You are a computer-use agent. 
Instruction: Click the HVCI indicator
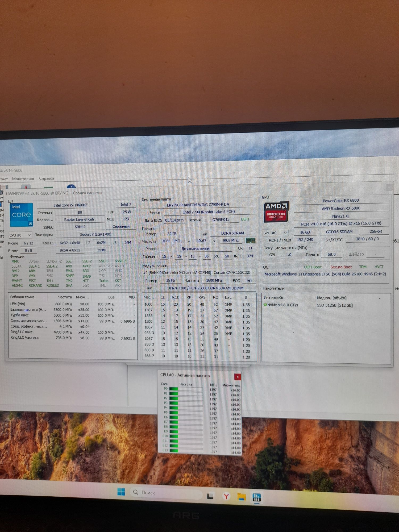pyautogui.click(x=379, y=267)
